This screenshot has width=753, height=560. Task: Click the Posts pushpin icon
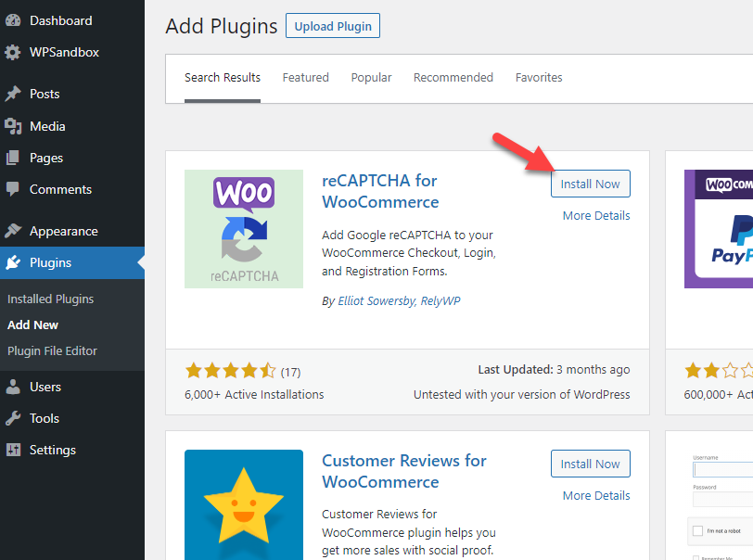pos(13,94)
